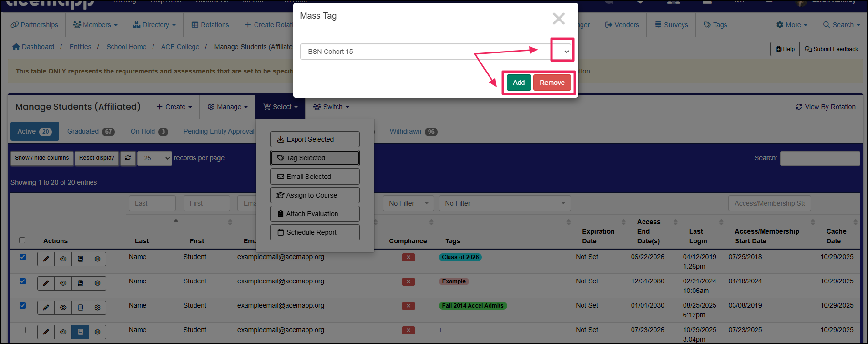868x344 pixels.
Task: Click document icon in Example tag row
Action: point(80,283)
